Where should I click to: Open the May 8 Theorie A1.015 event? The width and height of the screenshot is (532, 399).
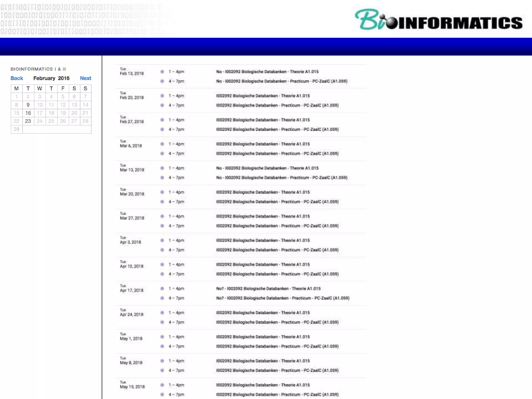[x=263, y=361]
